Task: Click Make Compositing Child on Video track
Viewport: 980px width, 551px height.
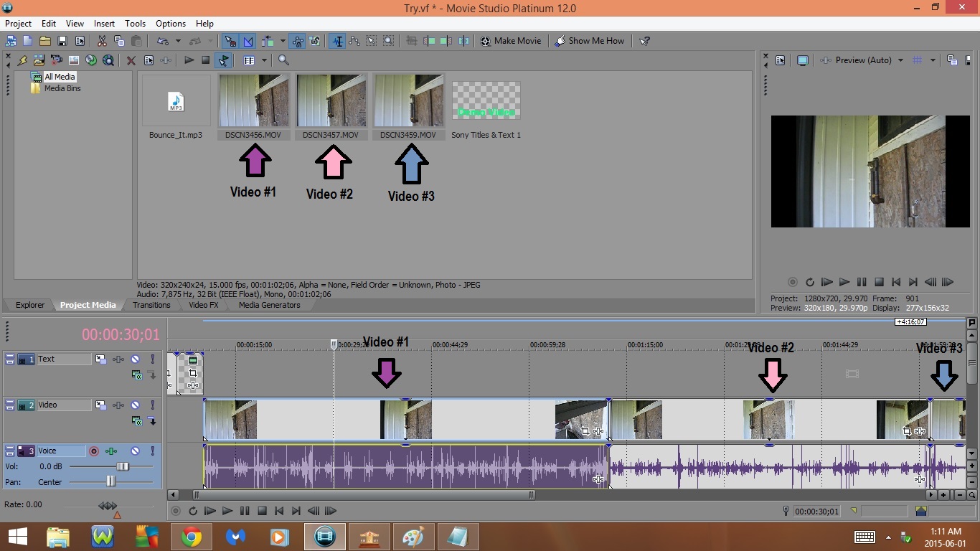Action: coord(153,421)
